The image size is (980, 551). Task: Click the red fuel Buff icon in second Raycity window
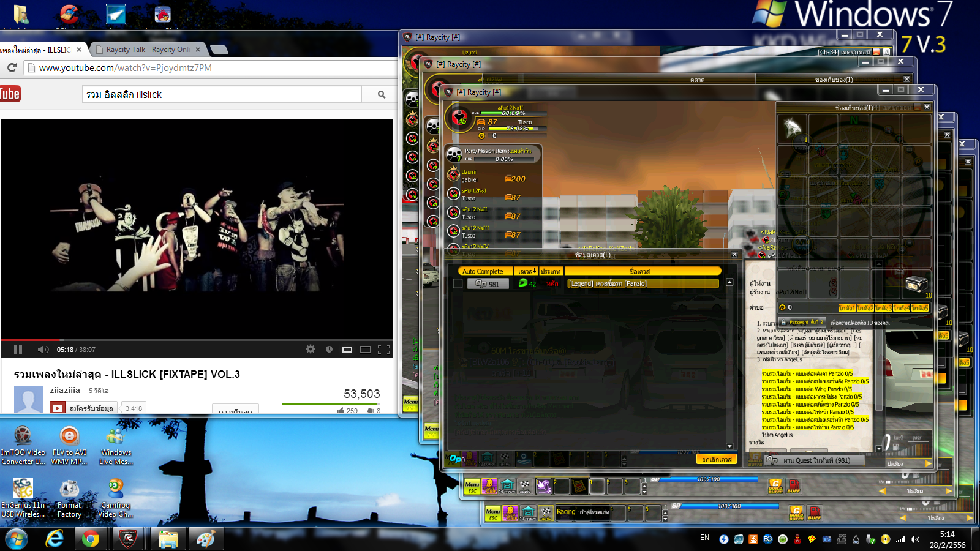[x=794, y=487]
